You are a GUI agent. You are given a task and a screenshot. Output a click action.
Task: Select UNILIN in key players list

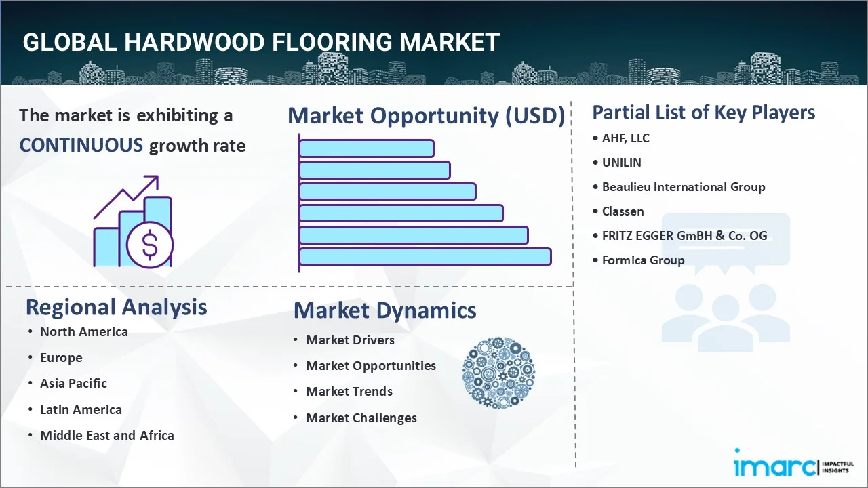tap(621, 163)
